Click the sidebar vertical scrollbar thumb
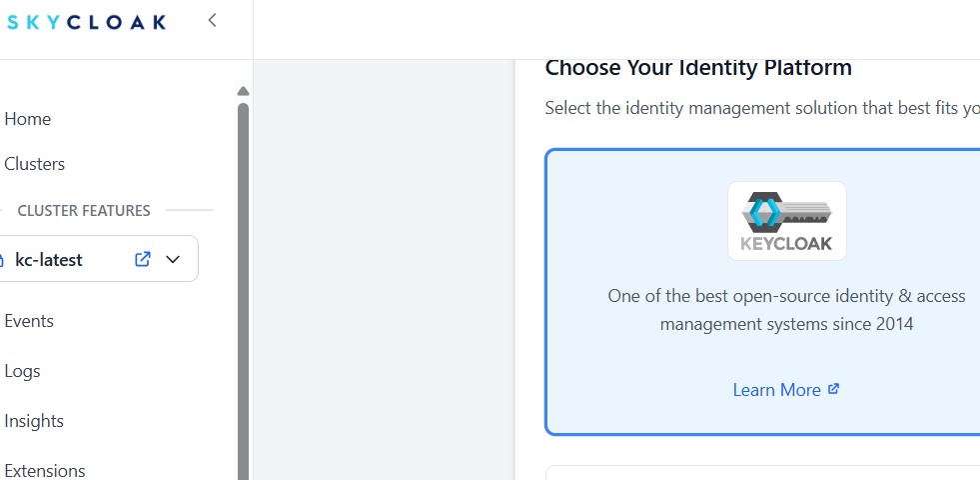Image resolution: width=980 pixels, height=480 pixels. 243,290
